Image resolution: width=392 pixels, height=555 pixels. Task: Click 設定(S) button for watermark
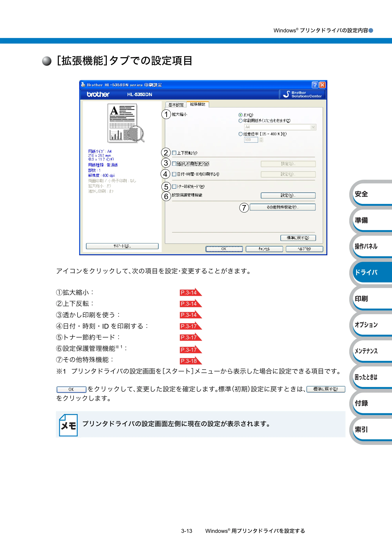(x=288, y=164)
